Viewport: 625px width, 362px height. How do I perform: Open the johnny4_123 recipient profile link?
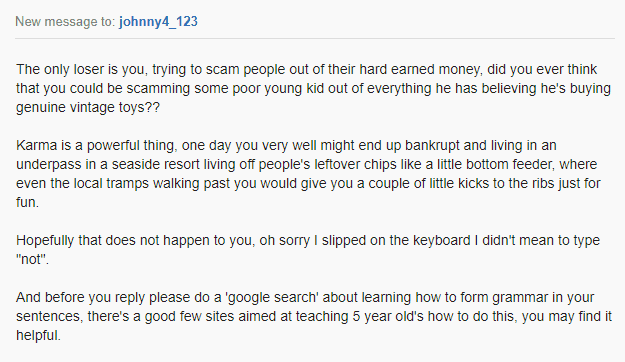[158, 21]
